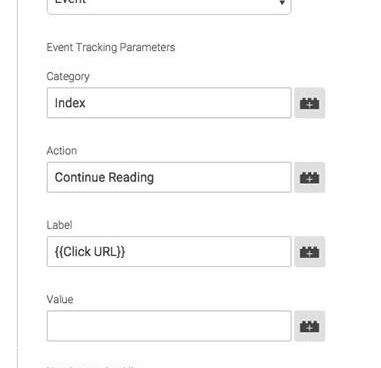
Task: Click the Action field label
Action: click(x=62, y=151)
